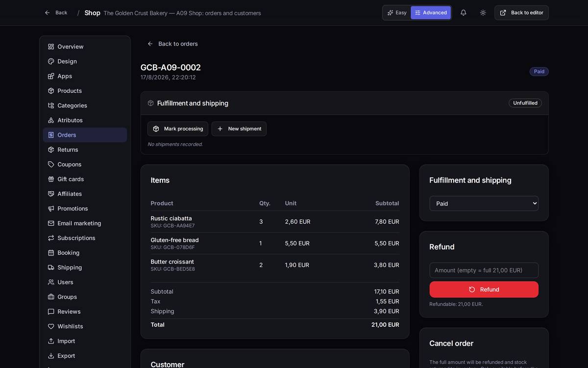
Task: Click the Gluten-free bread product name
Action: [175, 240]
